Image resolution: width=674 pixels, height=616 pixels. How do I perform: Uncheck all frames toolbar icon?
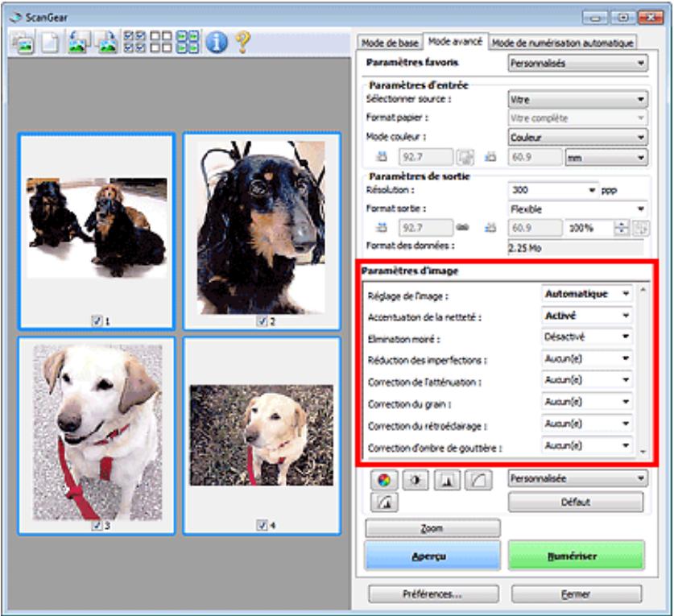[x=161, y=42]
